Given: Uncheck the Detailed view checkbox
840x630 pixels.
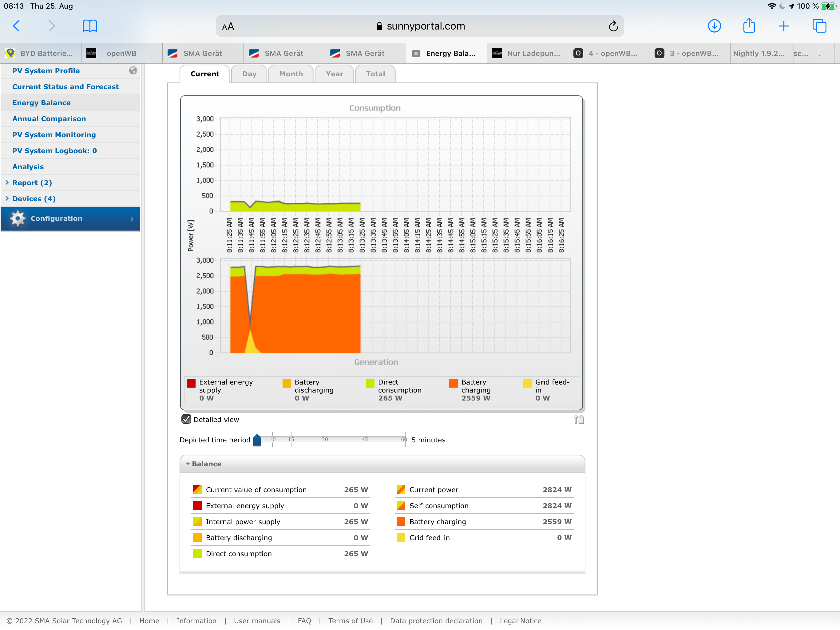Looking at the screenshot, I should tap(186, 419).
